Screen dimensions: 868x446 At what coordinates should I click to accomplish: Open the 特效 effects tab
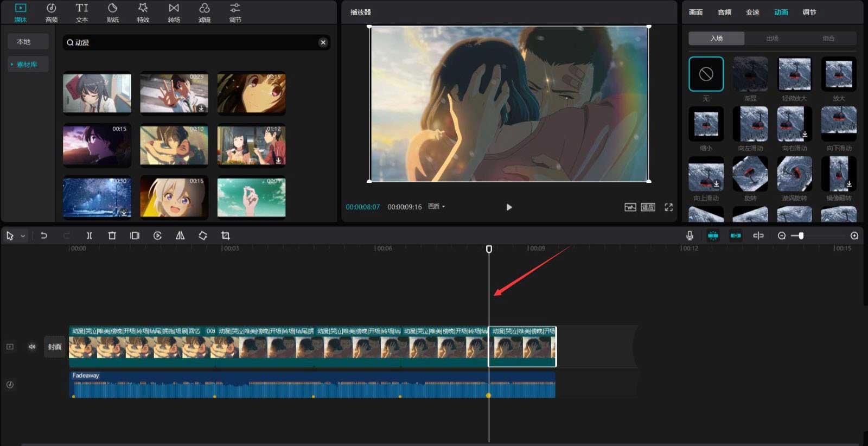point(143,12)
